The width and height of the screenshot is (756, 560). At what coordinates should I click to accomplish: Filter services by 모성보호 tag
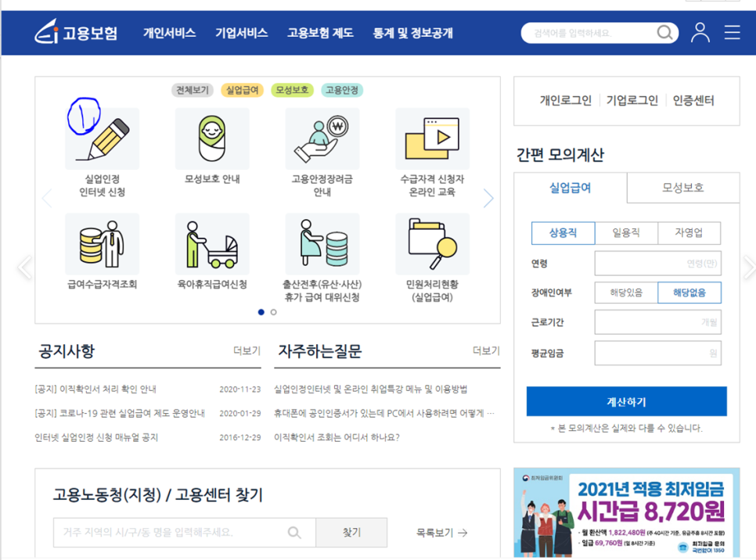click(x=292, y=90)
